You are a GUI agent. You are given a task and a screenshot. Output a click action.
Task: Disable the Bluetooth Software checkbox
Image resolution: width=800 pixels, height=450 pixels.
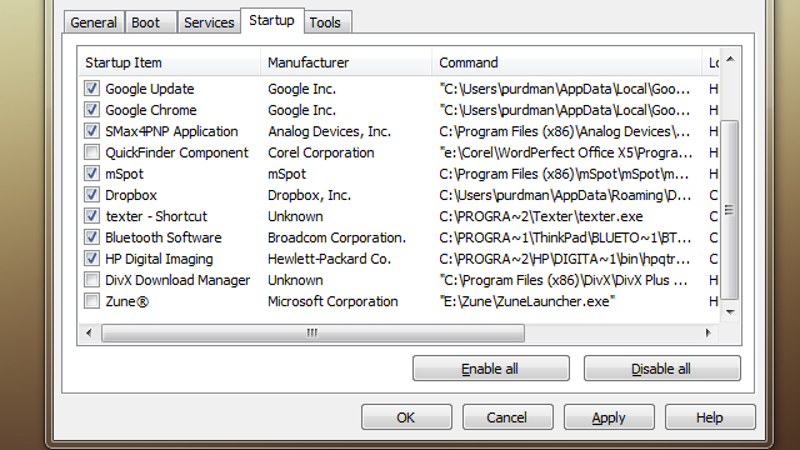click(x=92, y=237)
